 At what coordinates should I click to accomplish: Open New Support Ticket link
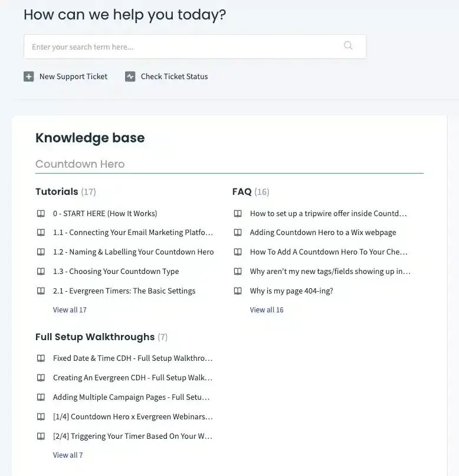tap(73, 77)
